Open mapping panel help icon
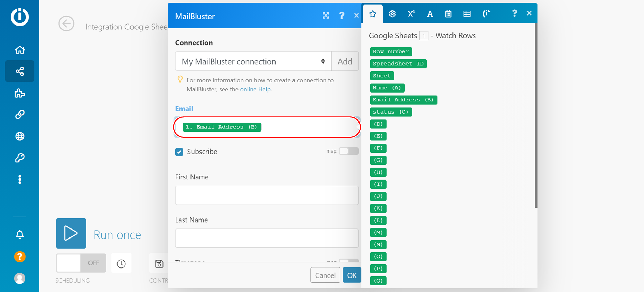Image resolution: width=644 pixels, height=292 pixels. [x=514, y=13]
